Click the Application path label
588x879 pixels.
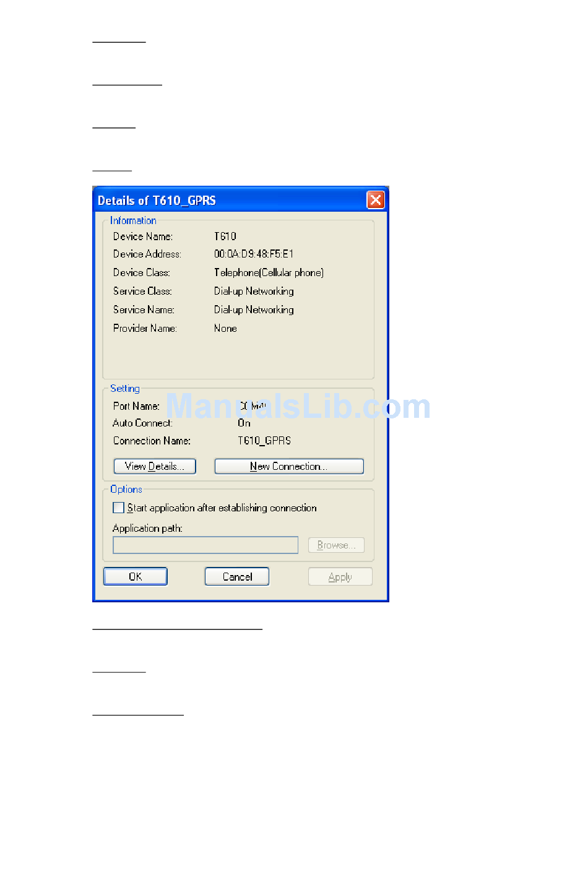pyautogui.click(x=147, y=528)
